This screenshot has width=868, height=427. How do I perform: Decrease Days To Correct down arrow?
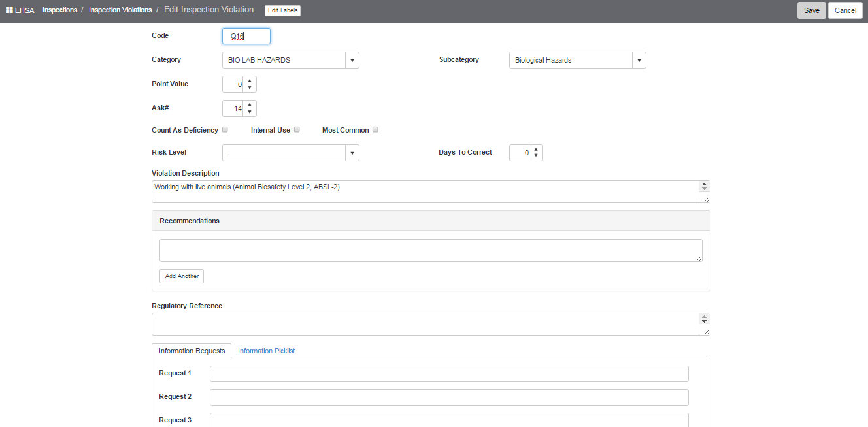[536, 156]
